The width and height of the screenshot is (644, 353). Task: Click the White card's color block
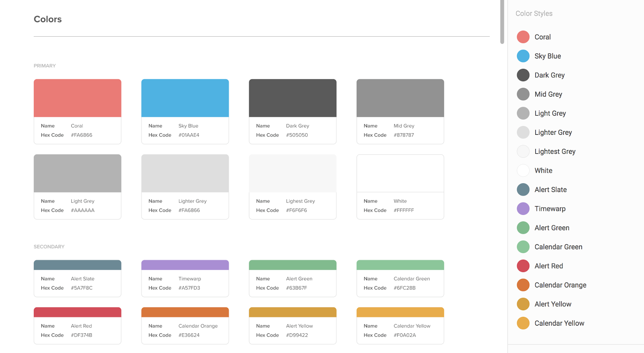pyautogui.click(x=400, y=173)
